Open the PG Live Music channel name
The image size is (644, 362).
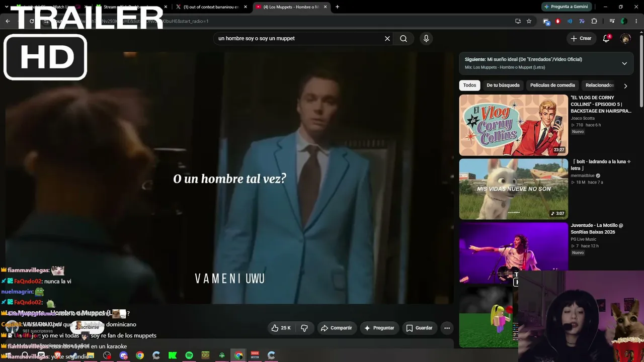pyautogui.click(x=584, y=239)
